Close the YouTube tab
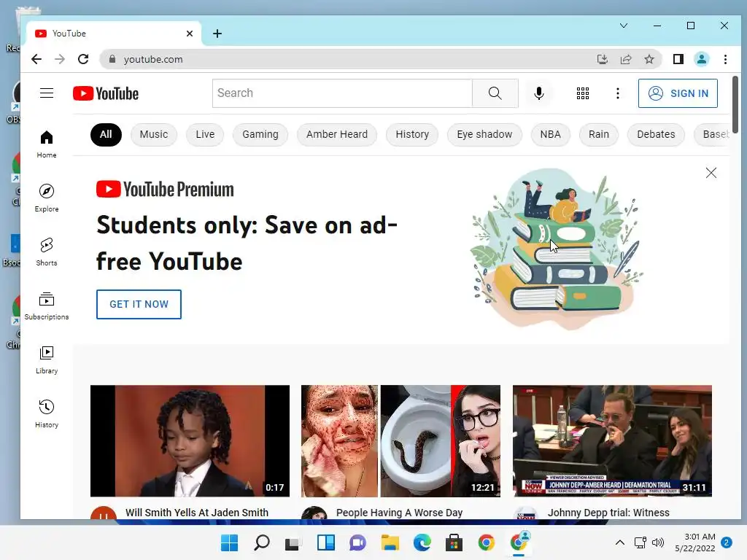The image size is (747, 560). [x=190, y=34]
